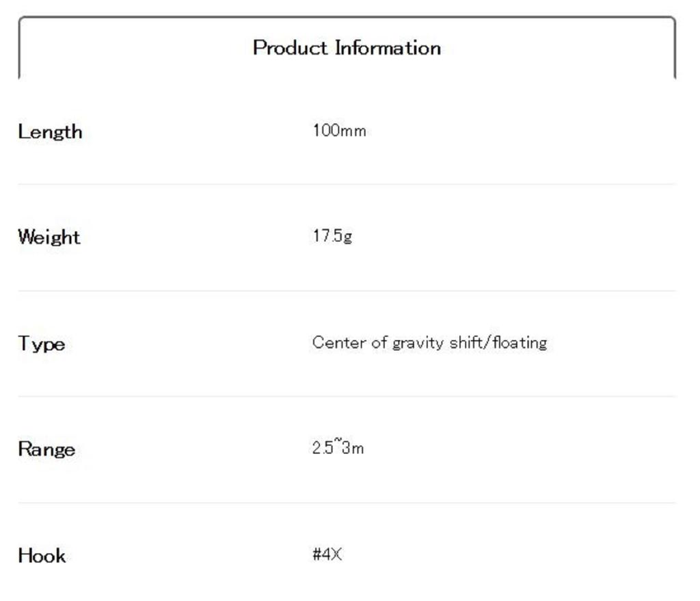Viewport: 700px width, 601px height.
Task: Select the Hook row label
Action: [x=42, y=555]
